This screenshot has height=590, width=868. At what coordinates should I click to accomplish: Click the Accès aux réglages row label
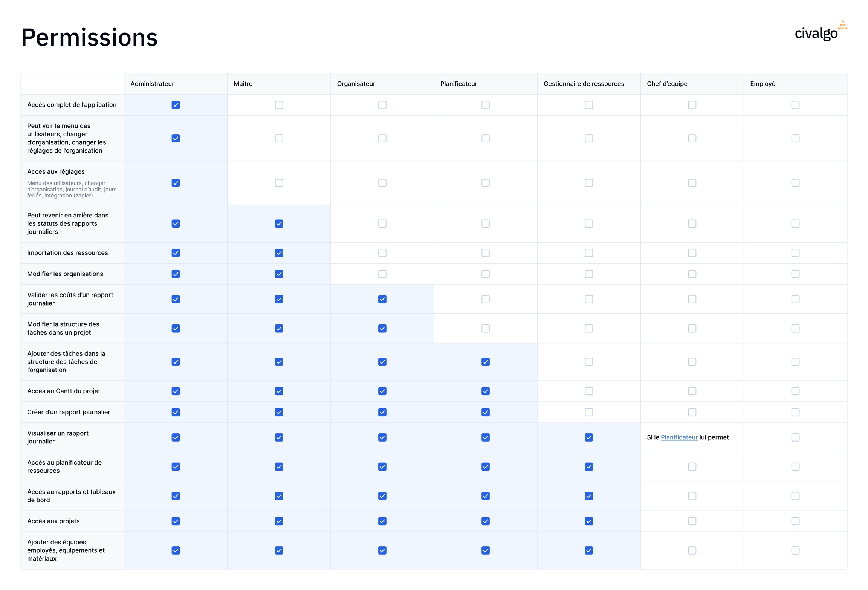click(x=56, y=171)
